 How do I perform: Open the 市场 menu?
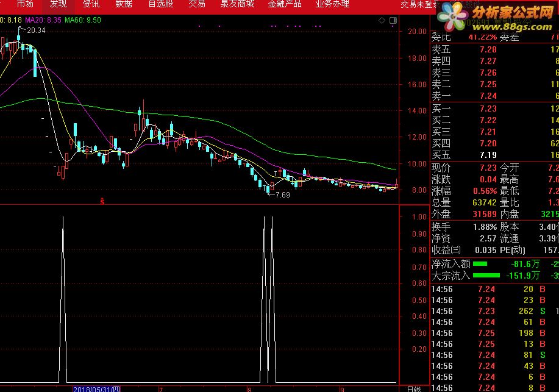pos(25,4)
